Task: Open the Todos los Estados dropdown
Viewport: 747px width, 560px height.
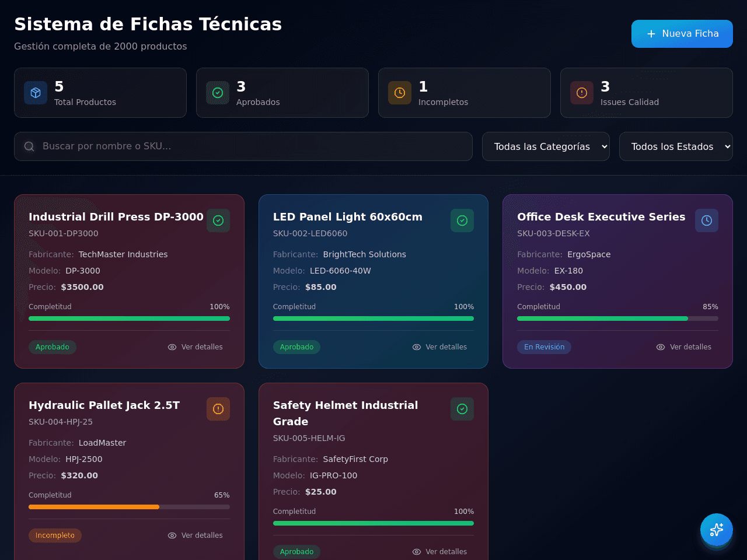Action: click(676, 146)
